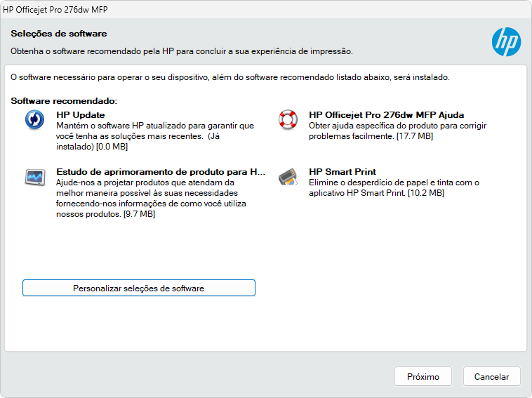This screenshot has width=532, height=398.
Task: Click the Smart Print description showing 10.2 MB
Action: pos(394,187)
